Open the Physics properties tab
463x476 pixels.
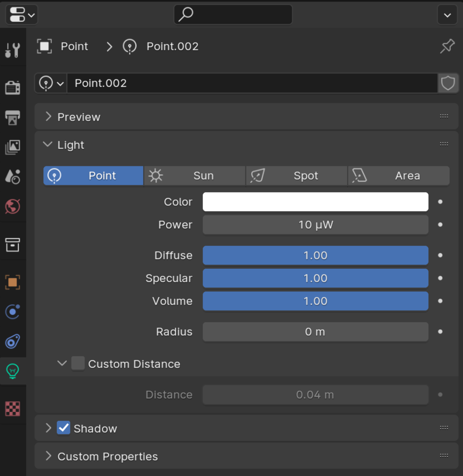[x=13, y=311]
